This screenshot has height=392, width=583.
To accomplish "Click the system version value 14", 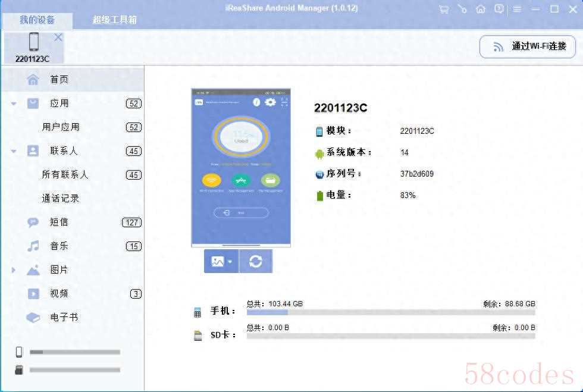I will tap(405, 153).
